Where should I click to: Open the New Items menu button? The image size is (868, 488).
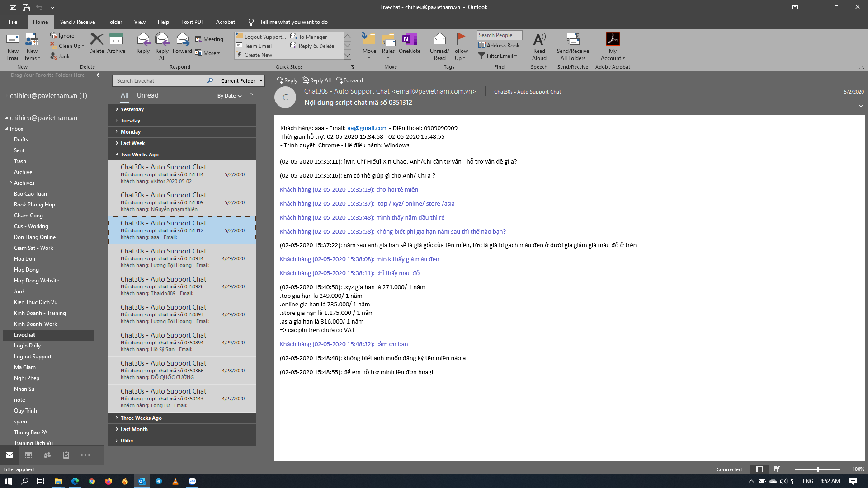click(32, 47)
